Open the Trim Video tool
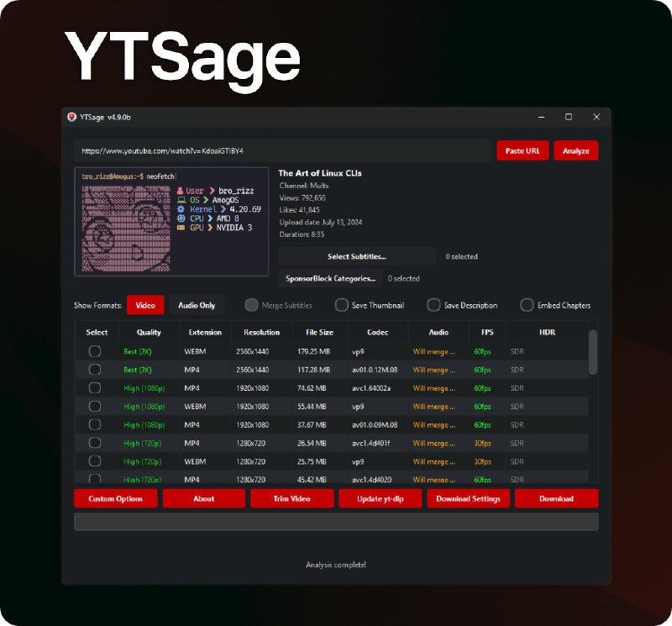This screenshot has height=626, width=672. (x=291, y=498)
